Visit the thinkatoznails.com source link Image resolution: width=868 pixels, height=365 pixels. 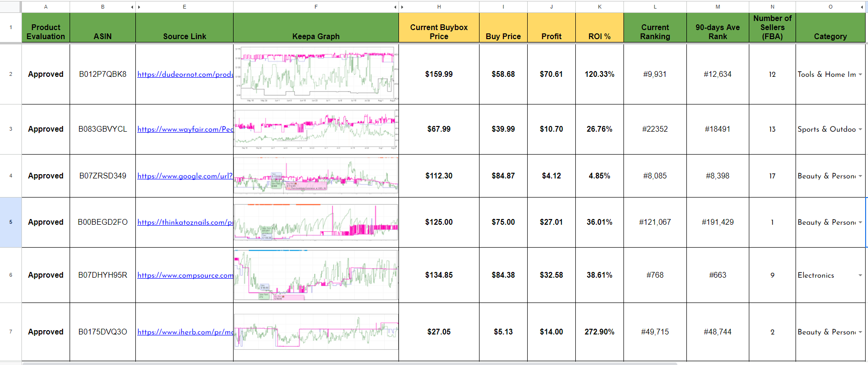pyautogui.click(x=185, y=222)
